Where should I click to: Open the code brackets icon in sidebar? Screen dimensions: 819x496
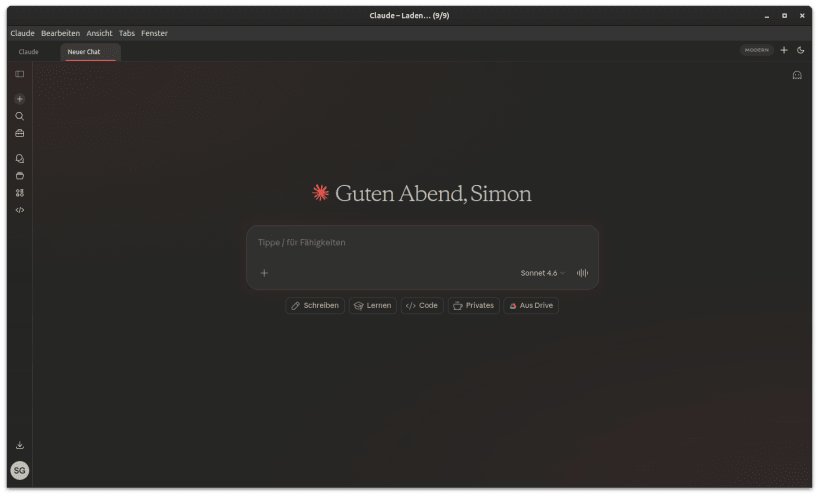coord(19,210)
